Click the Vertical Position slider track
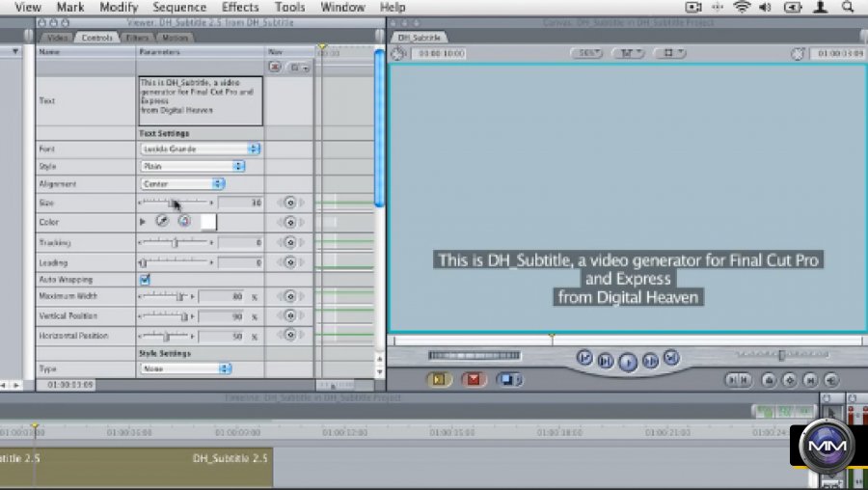The width and height of the screenshot is (868, 490). [x=166, y=316]
